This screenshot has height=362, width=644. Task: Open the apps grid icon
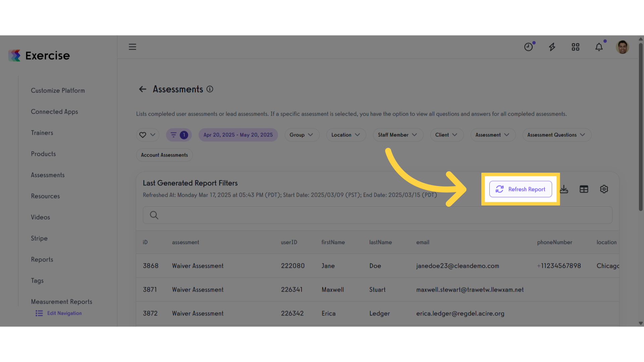pos(576,47)
